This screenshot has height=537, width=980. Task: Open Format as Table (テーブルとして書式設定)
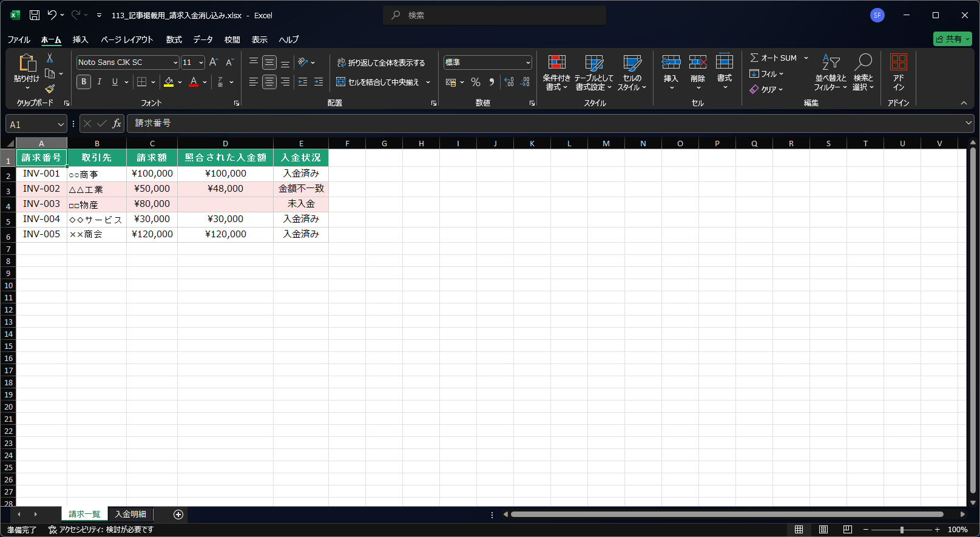tap(593, 73)
